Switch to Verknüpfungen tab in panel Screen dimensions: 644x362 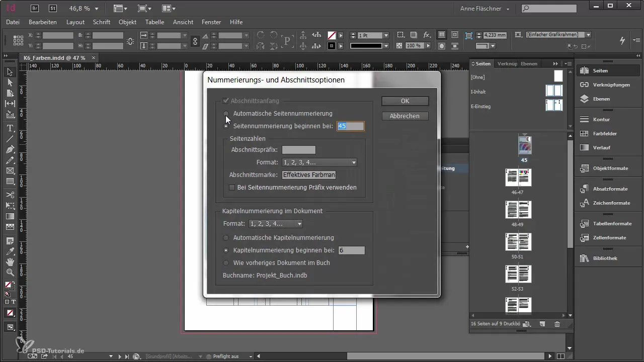[507, 64]
